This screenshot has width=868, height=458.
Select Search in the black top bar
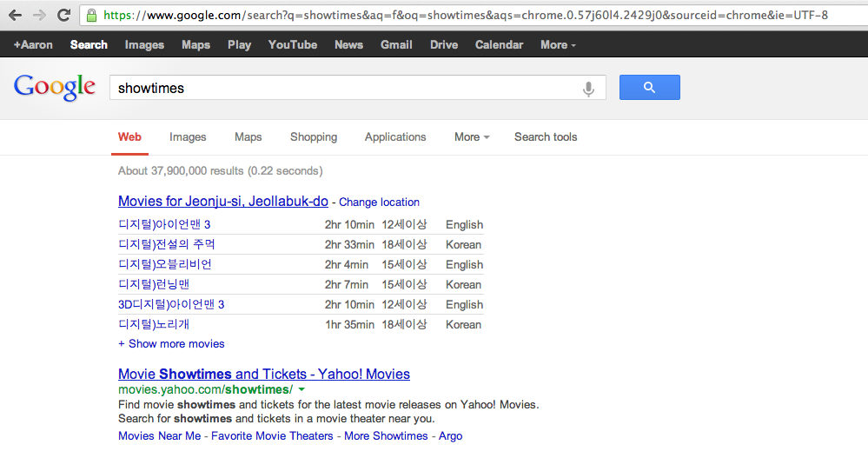[x=89, y=45]
